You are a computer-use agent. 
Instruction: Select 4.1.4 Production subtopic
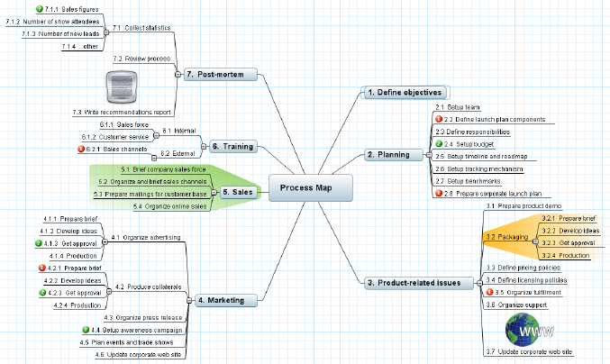point(73,256)
